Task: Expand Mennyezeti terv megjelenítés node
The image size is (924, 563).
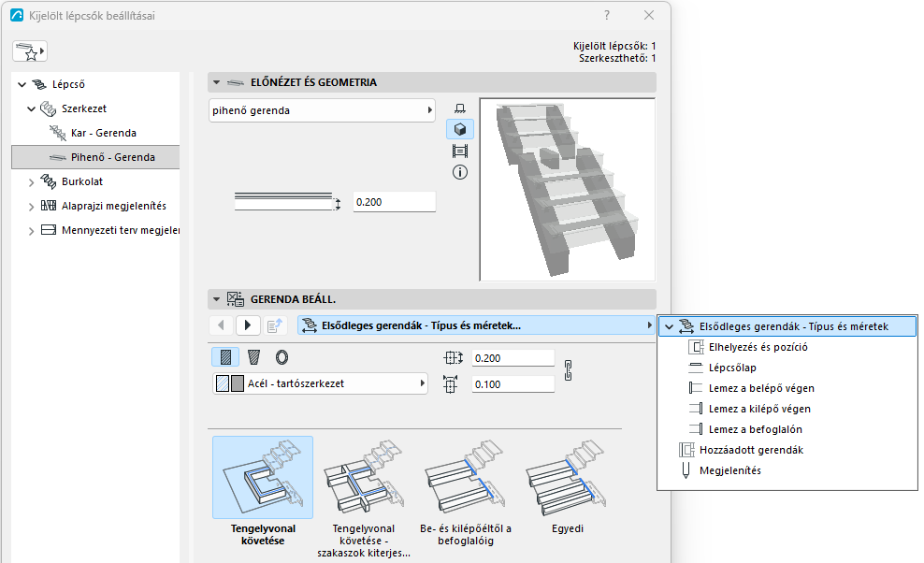Action: click(x=31, y=230)
